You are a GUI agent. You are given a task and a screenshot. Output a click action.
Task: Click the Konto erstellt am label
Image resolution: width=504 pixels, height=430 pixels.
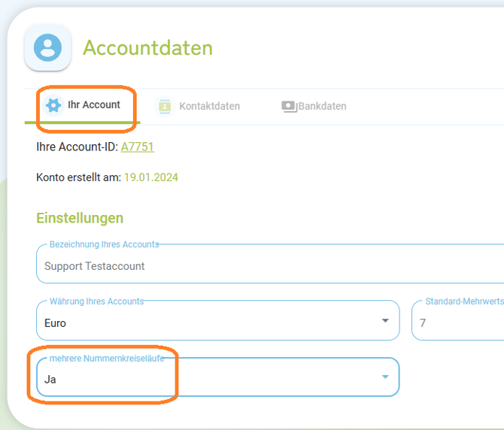tap(78, 178)
